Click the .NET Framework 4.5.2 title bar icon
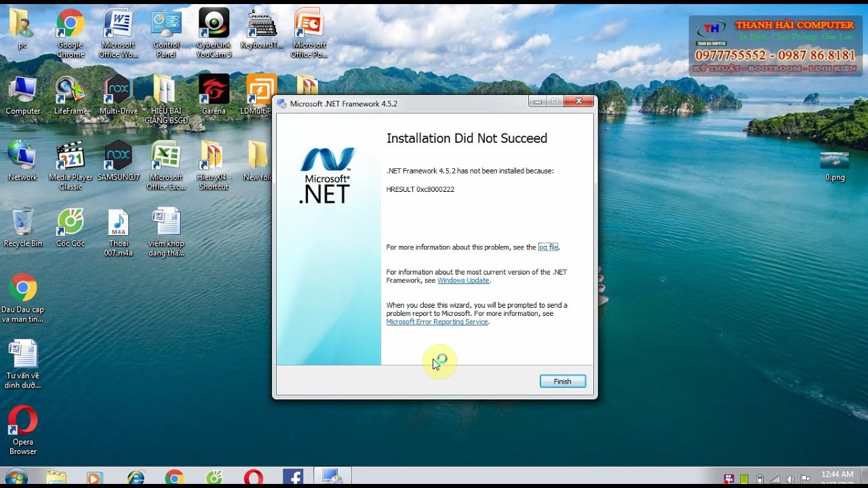 [x=282, y=104]
